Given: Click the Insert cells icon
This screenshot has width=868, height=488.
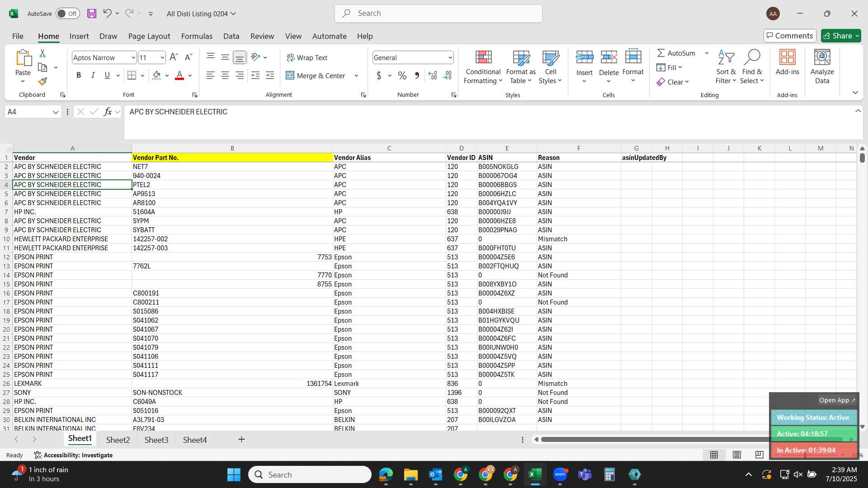Looking at the screenshot, I should pyautogui.click(x=584, y=57).
